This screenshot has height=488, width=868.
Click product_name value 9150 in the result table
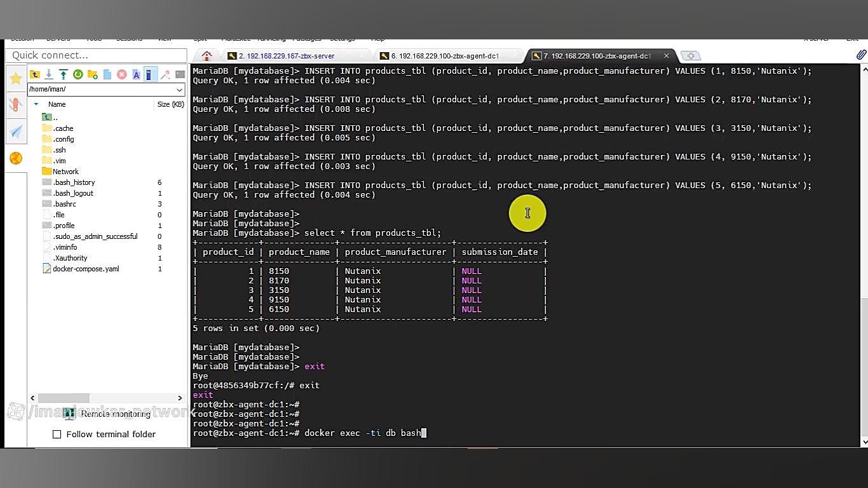click(x=279, y=300)
